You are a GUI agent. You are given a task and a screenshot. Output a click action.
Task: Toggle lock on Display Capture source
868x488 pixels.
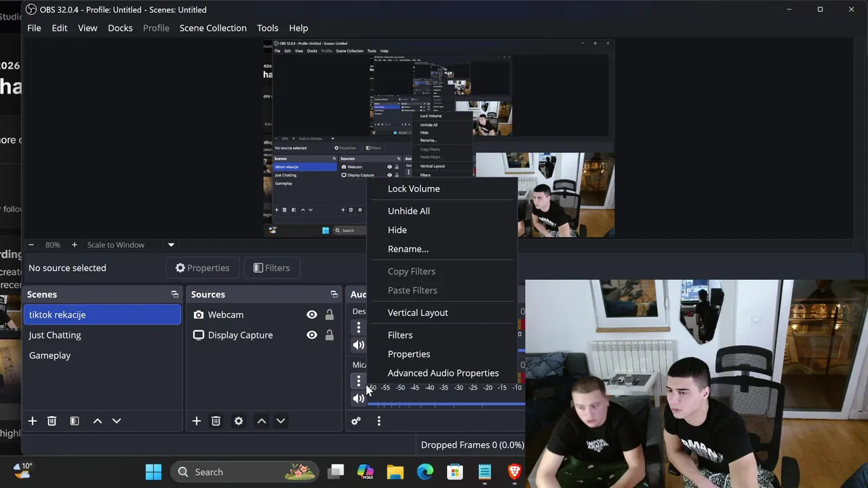[330, 335]
